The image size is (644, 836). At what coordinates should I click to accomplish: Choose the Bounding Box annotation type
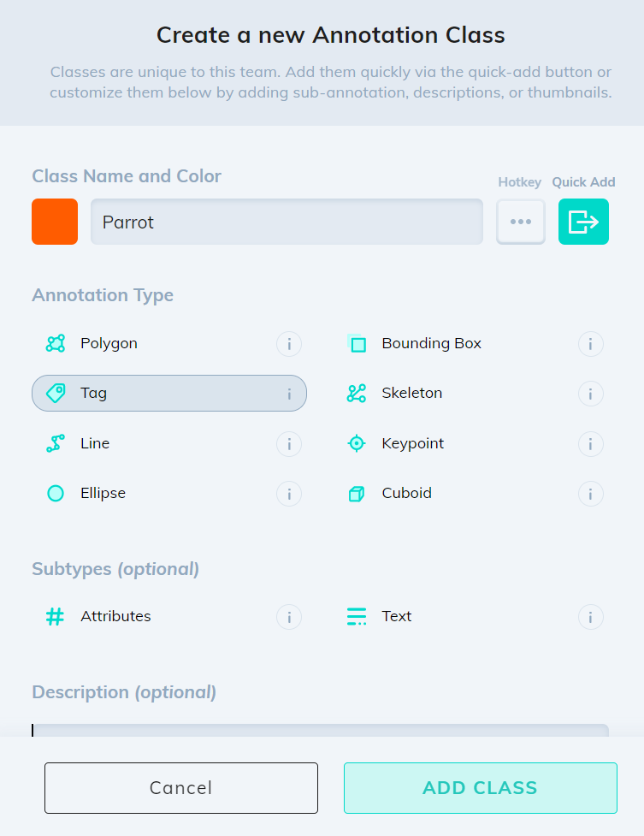coord(431,344)
